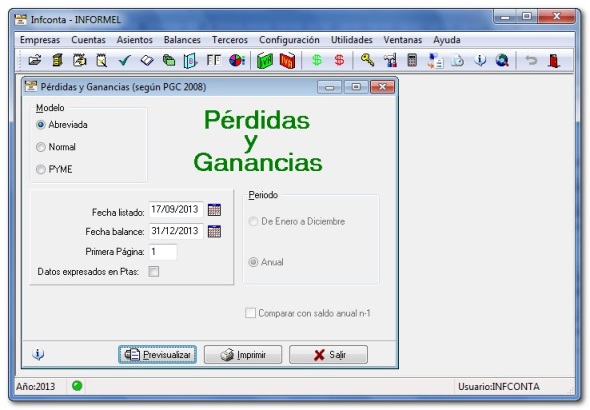Choose the De Enero a Diciembre period

click(297, 221)
